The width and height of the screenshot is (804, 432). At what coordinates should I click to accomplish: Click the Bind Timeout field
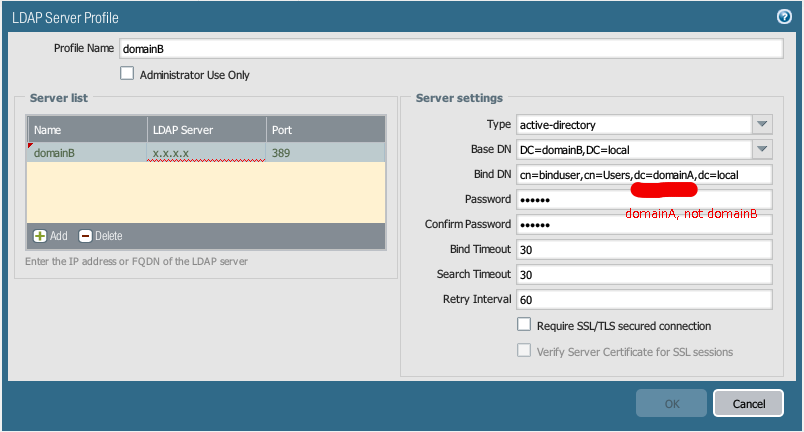[644, 249]
